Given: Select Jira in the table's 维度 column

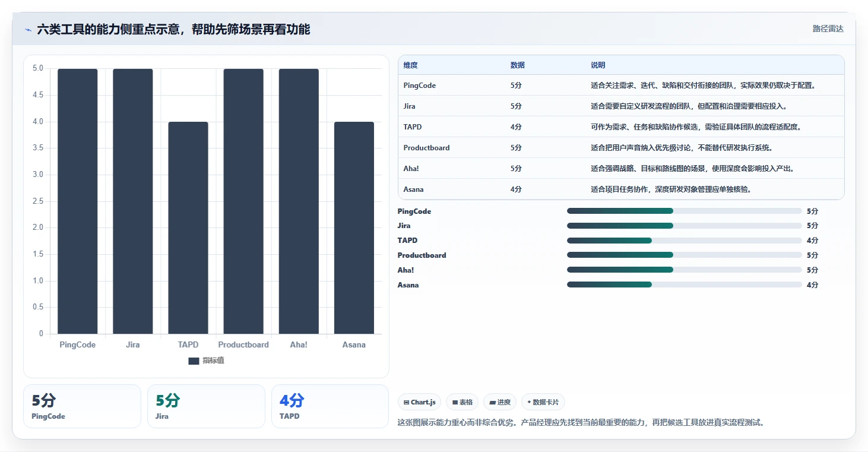Looking at the screenshot, I should [x=409, y=106].
